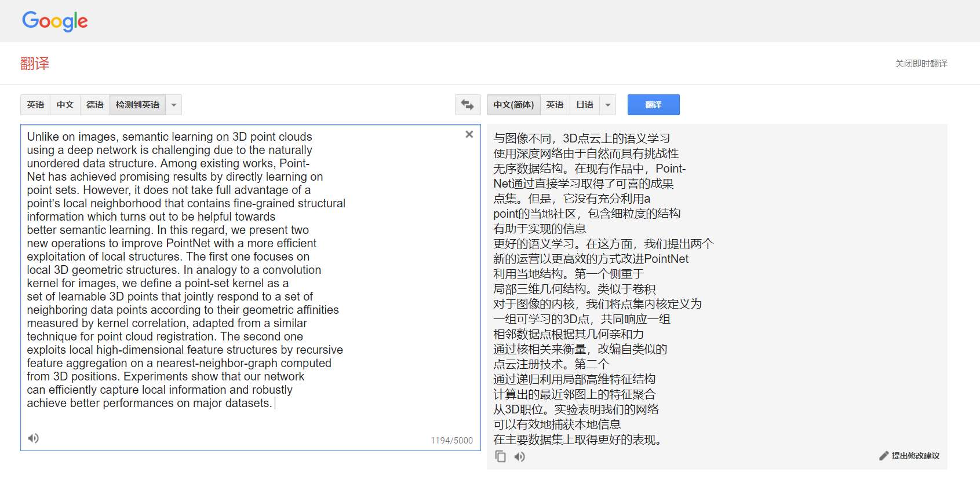Viewport: 980px width, 480px height.
Task: Click inside the source text input box
Action: (250, 287)
